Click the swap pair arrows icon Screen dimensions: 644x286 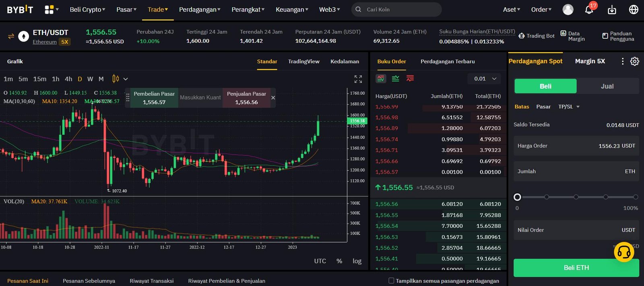click(x=11, y=36)
